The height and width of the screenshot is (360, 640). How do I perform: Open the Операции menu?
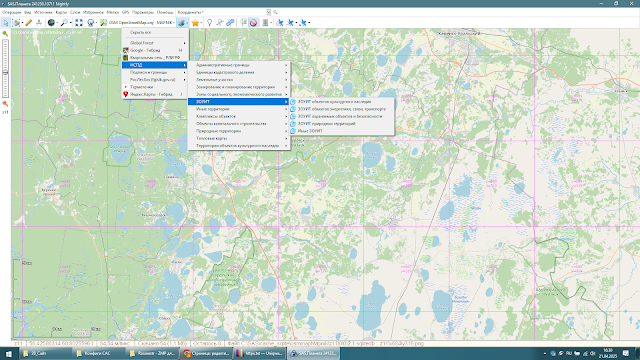point(11,12)
